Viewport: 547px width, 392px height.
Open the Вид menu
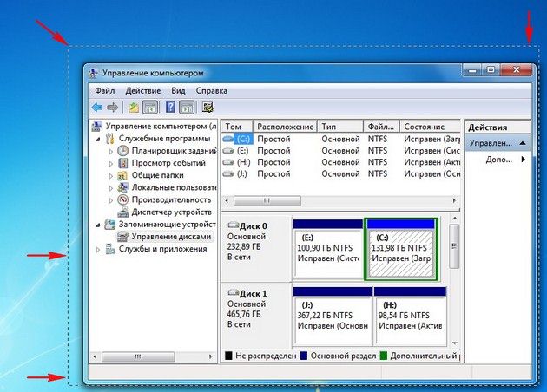click(178, 91)
